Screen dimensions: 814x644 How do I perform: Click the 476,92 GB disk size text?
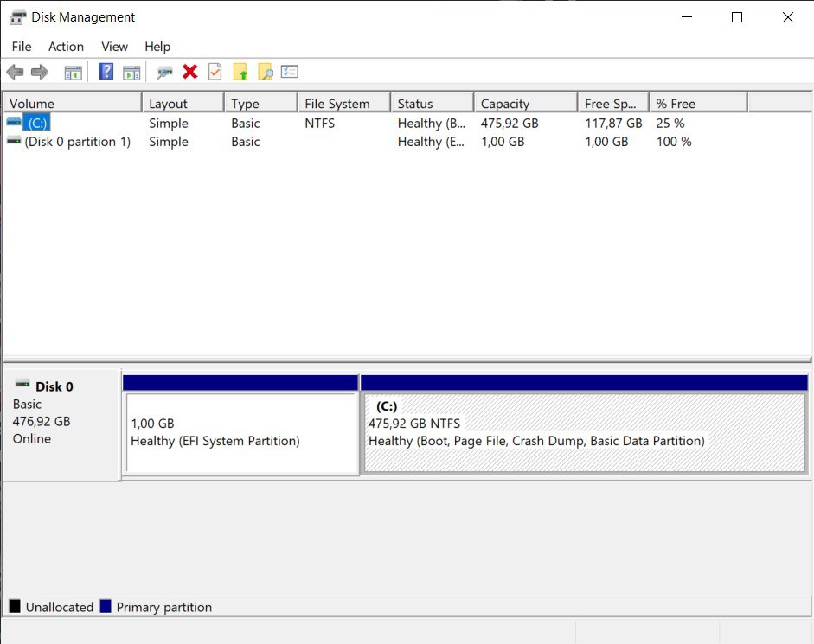pos(42,421)
